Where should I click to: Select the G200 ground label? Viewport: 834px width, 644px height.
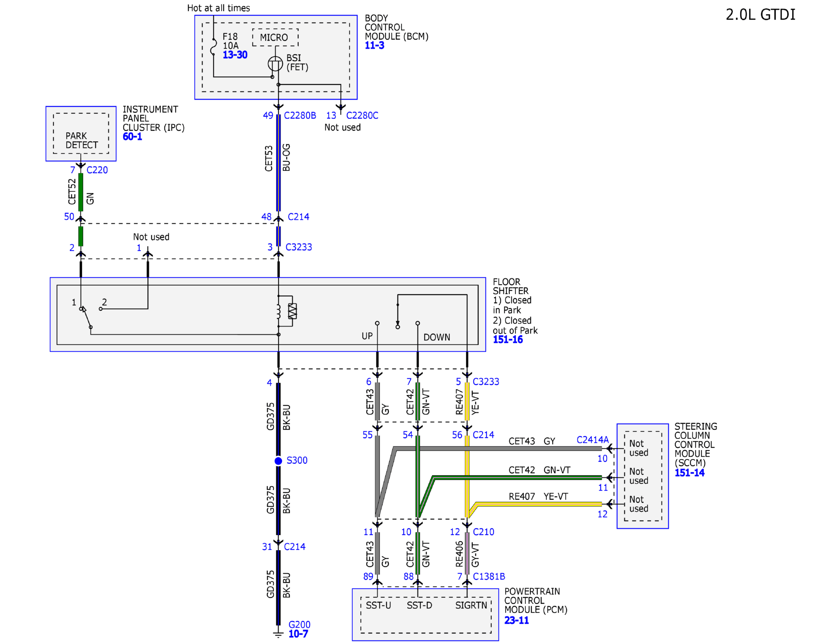point(299,624)
